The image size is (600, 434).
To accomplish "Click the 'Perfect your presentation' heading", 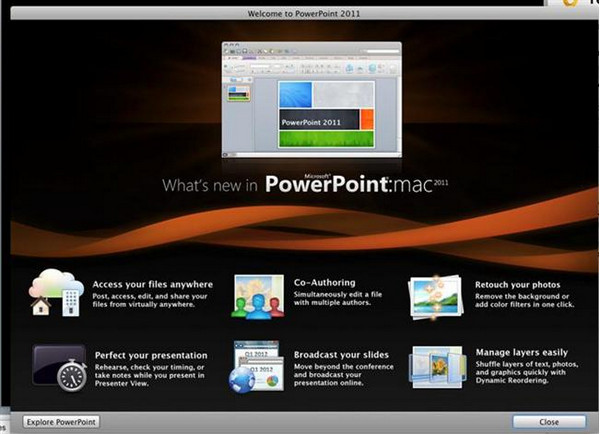I will [151, 355].
